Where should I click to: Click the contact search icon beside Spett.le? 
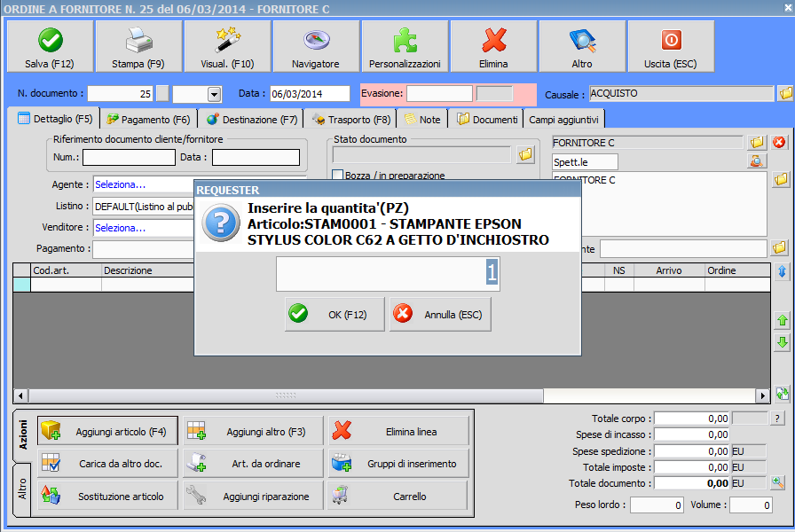(x=757, y=161)
